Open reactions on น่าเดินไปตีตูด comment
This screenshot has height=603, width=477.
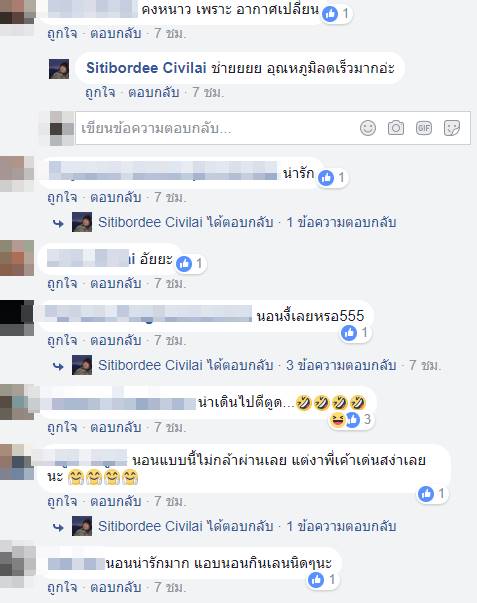350,420
